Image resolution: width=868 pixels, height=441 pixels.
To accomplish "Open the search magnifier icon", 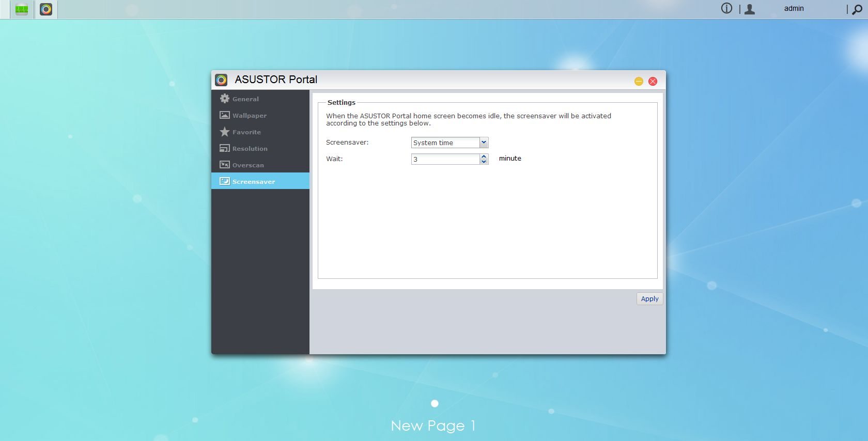I will [857, 9].
